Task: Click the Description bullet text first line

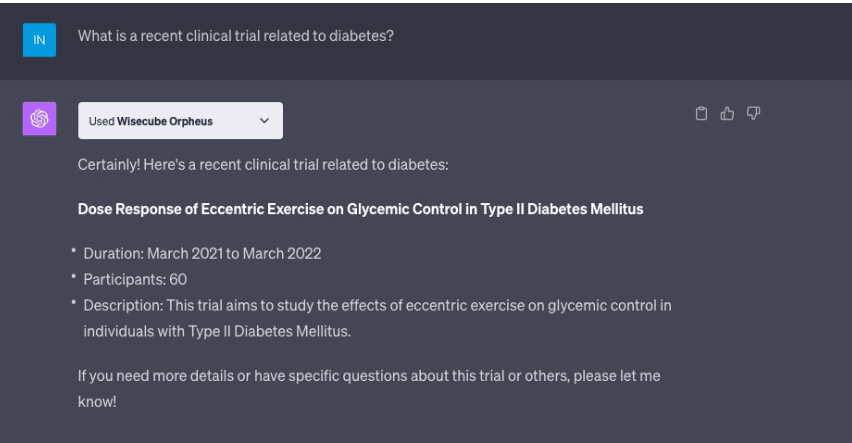Action: point(377,305)
